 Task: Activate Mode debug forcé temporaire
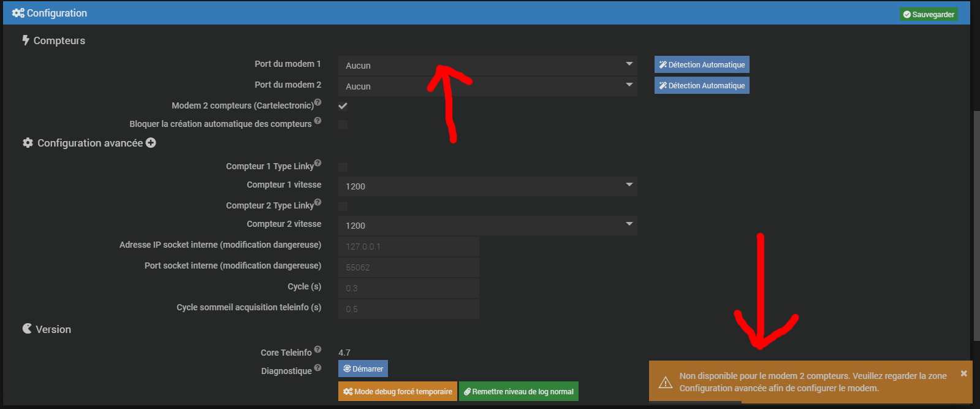[398, 391]
